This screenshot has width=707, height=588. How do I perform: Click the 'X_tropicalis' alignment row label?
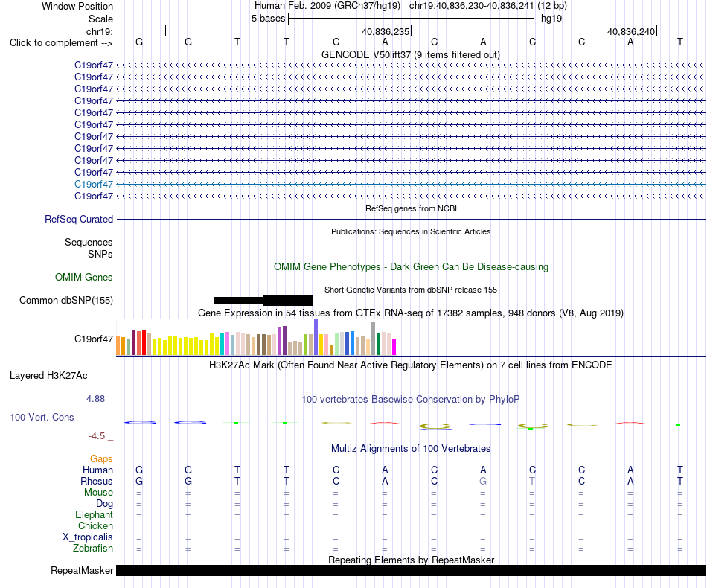tap(88, 537)
